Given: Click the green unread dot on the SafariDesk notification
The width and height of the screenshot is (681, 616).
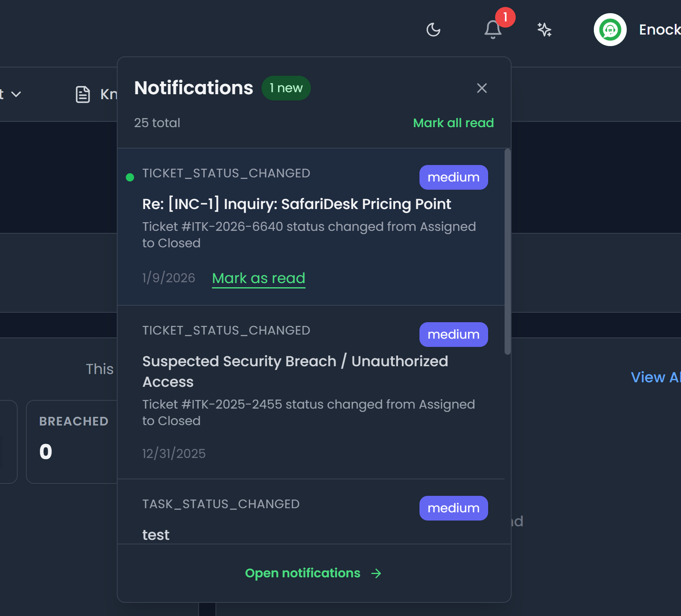Looking at the screenshot, I should [130, 177].
